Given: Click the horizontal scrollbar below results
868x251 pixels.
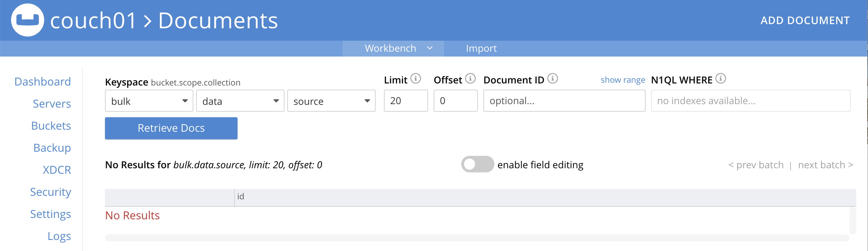Looking at the screenshot, I should coord(476,238).
